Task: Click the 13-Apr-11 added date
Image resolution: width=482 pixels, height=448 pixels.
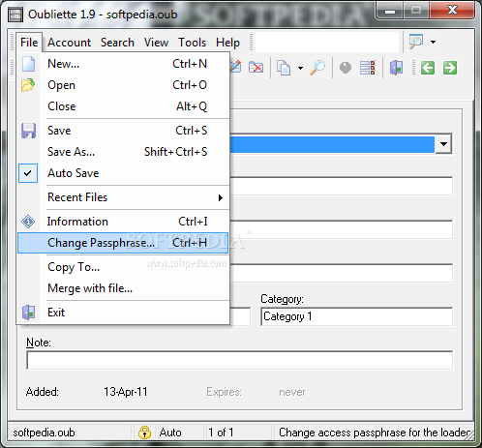Action: [126, 392]
